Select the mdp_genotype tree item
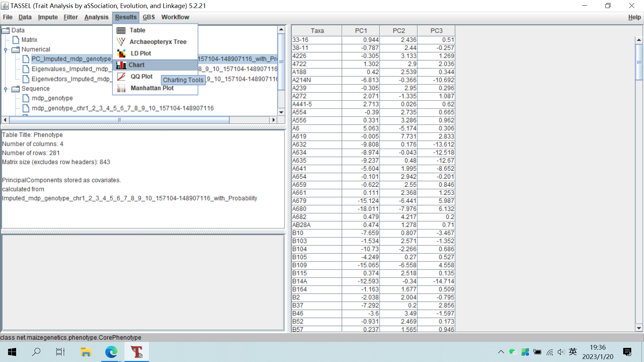 point(52,98)
